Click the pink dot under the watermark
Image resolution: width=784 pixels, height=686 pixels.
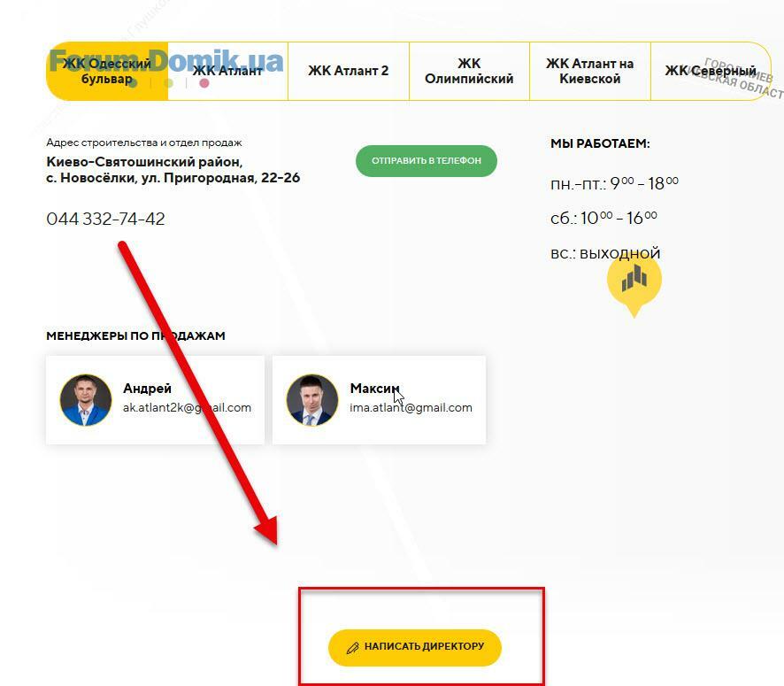tap(204, 83)
